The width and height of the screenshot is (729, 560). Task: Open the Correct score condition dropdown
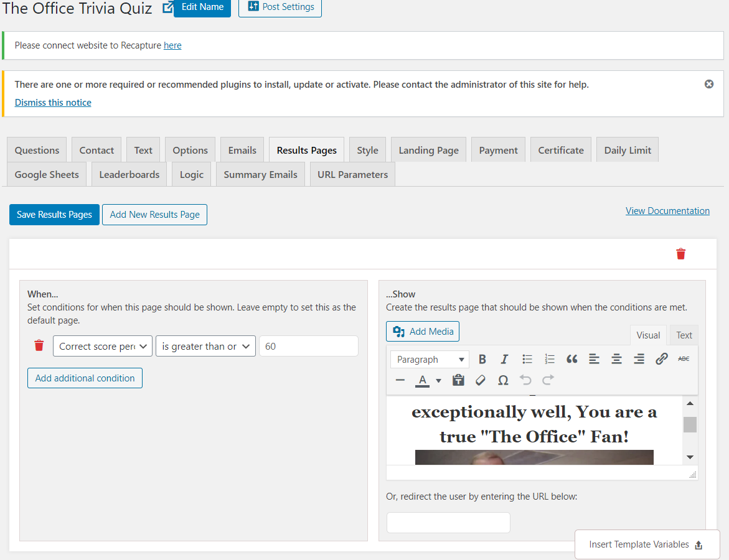pos(101,346)
